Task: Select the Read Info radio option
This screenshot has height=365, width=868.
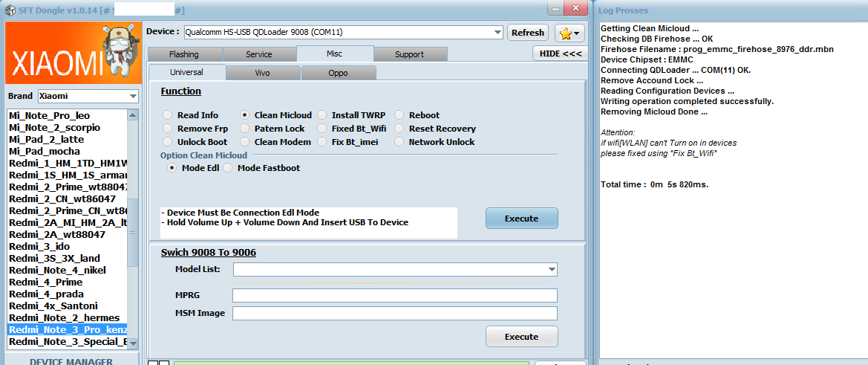Action: pos(167,115)
